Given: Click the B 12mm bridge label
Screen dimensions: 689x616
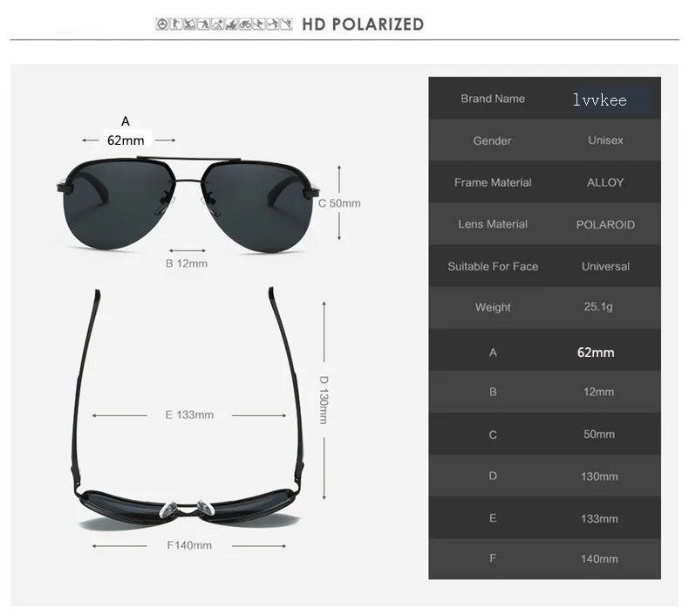Looking at the screenshot, I should point(187,264).
